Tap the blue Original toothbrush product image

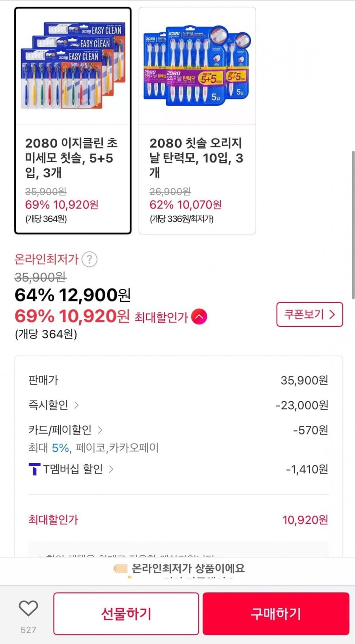point(197,66)
